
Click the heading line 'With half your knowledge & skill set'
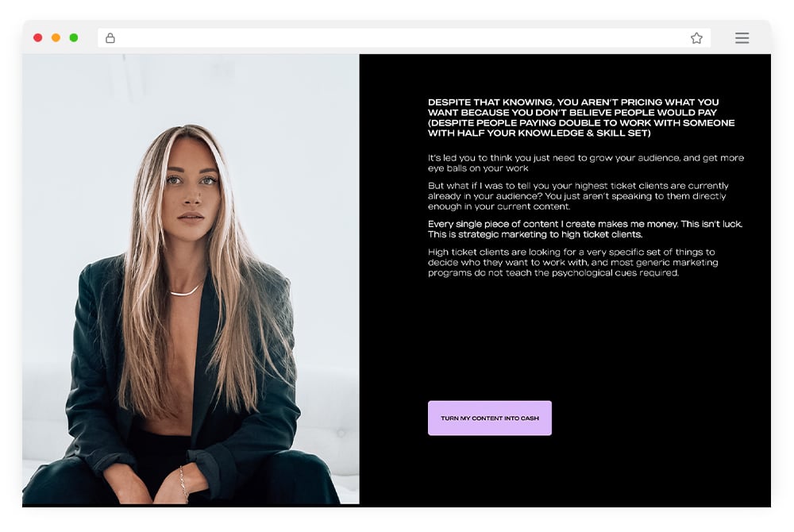click(x=539, y=133)
